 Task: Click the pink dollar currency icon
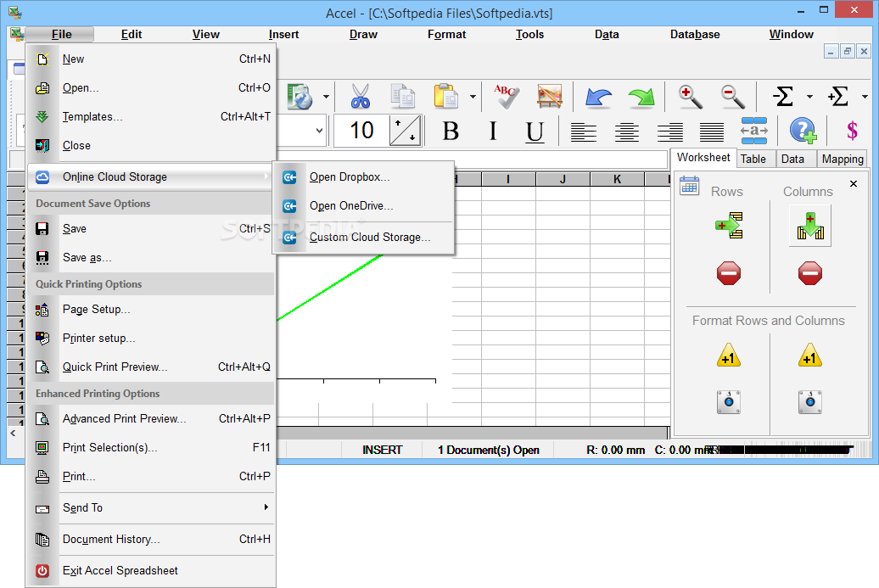click(x=852, y=132)
